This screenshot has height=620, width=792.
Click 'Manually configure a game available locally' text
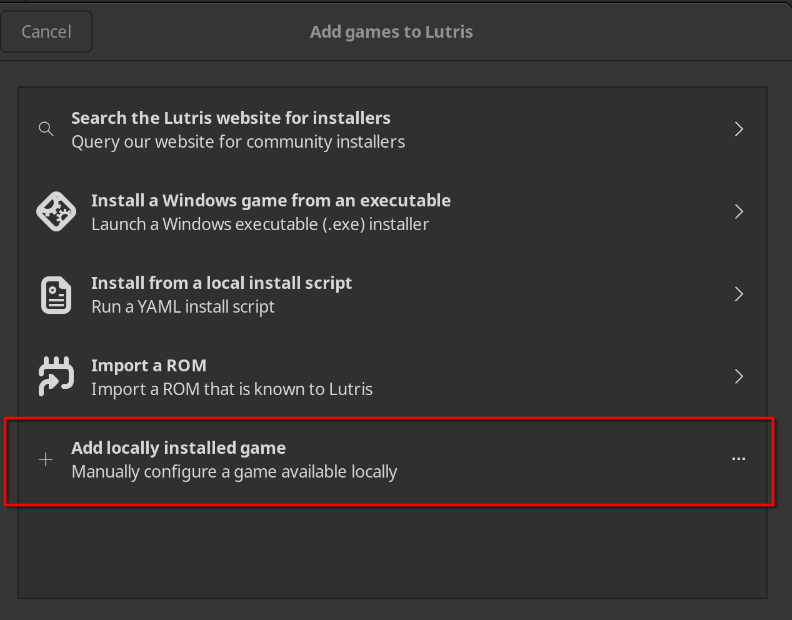coord(234,472)
